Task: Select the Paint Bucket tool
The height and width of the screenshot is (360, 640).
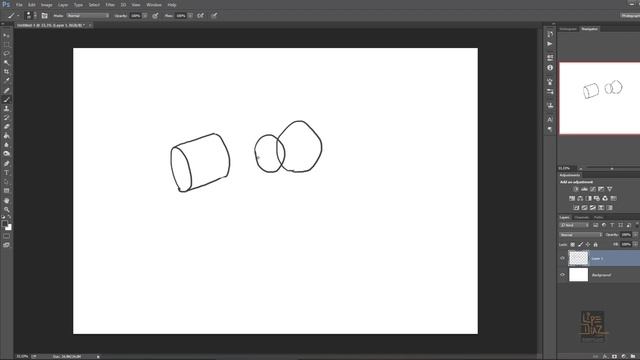Action: [x=7, y=136]
